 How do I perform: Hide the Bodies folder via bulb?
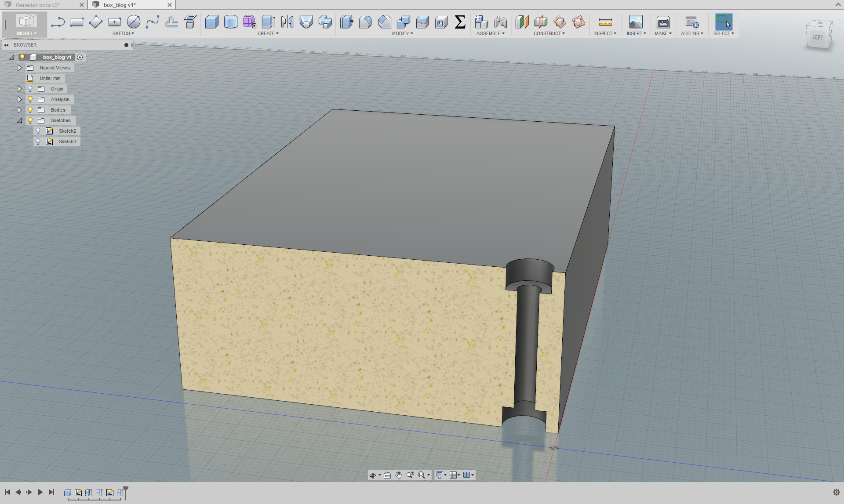30,110
